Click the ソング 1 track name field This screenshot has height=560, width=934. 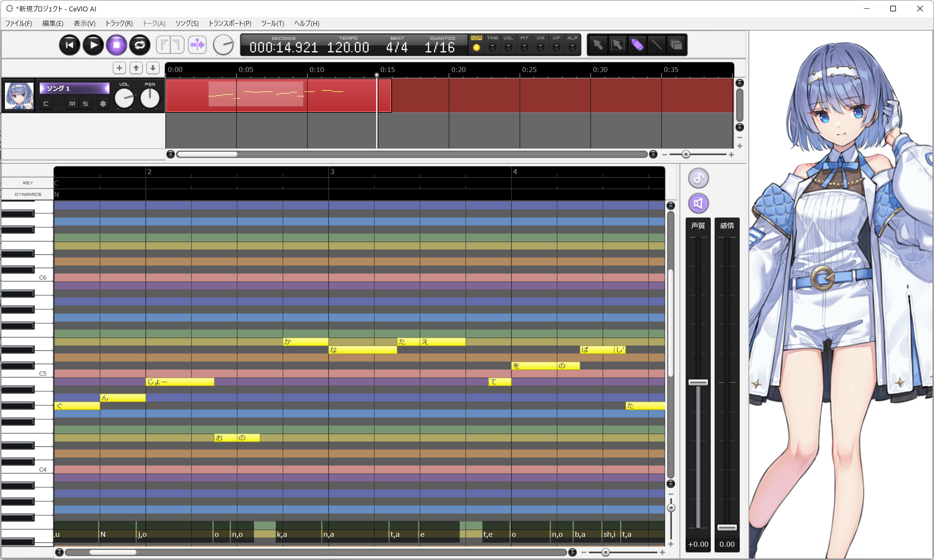coord(74,88)
